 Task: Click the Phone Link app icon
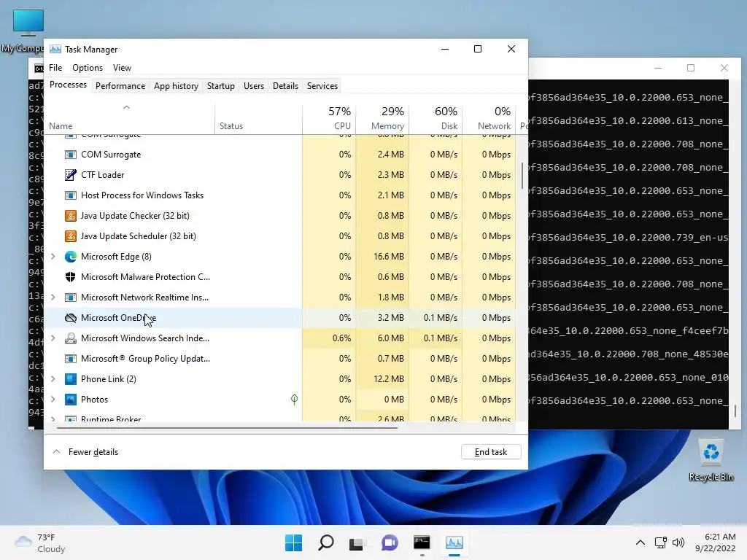pyautogui.click(x=71, y=379)
